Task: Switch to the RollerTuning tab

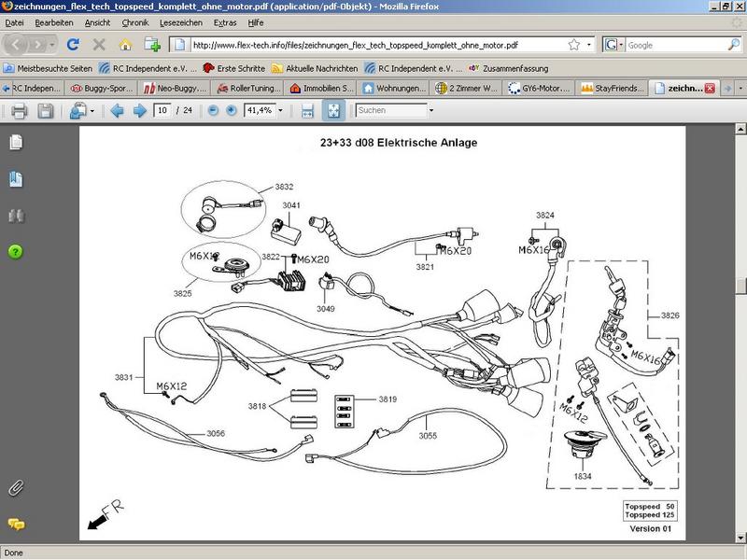Action: click(247, 89)
